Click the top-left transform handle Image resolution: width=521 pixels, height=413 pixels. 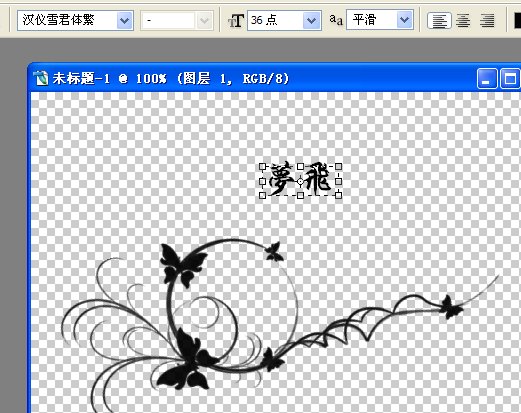tap(262, 166)
